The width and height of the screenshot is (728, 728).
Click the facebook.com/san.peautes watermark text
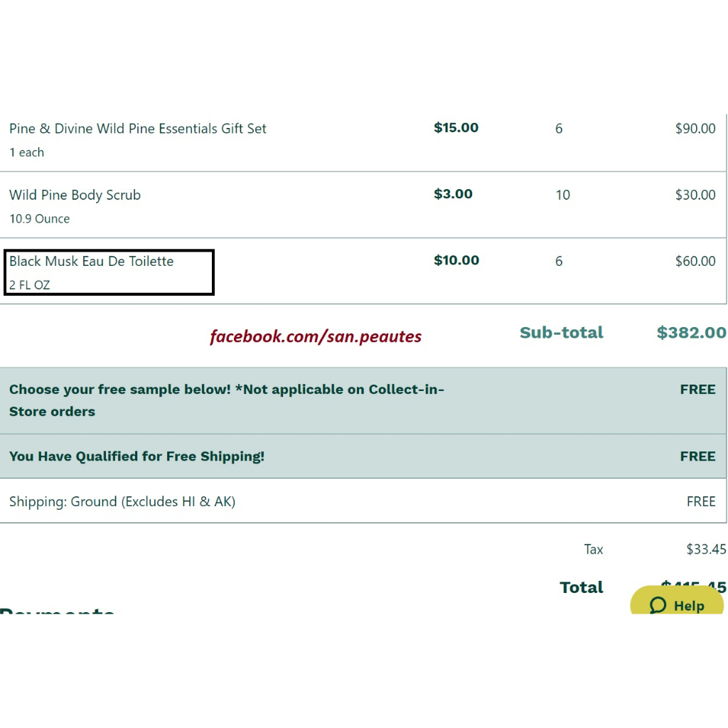point(316,336)
